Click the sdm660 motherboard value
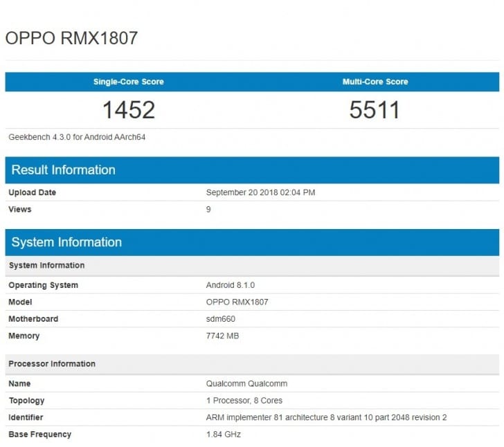 point(222,319)
